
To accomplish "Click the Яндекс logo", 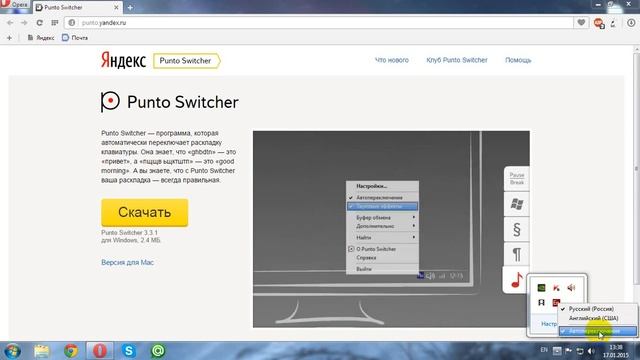I will point(123,60).
